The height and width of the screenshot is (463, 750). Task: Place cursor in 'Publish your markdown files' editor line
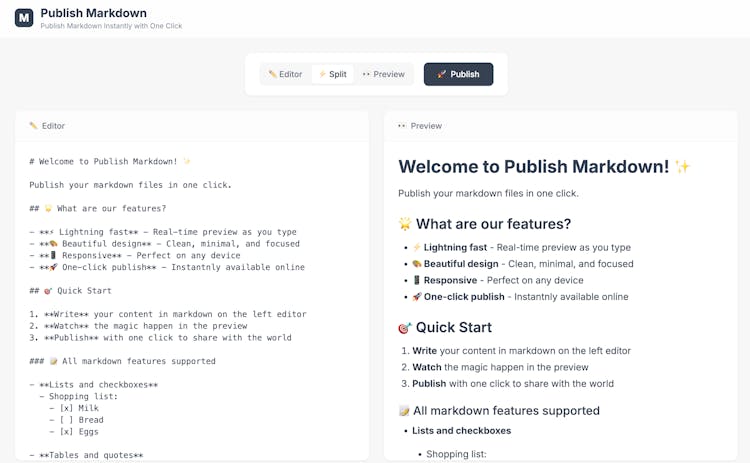pos(130,185)
